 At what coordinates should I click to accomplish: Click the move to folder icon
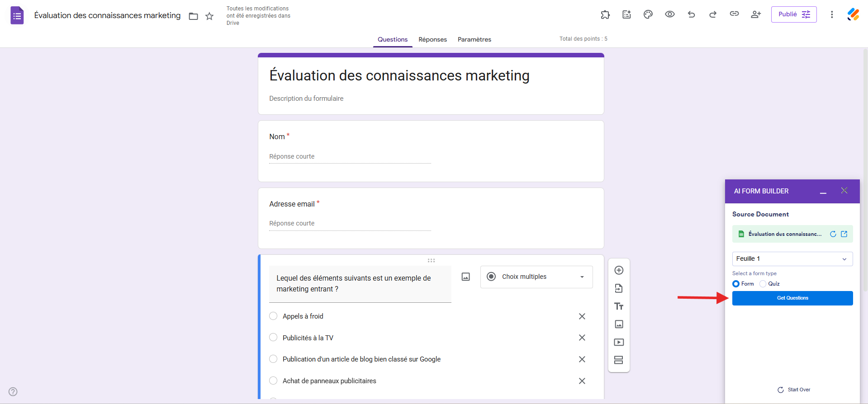click(x=194, y=16)
